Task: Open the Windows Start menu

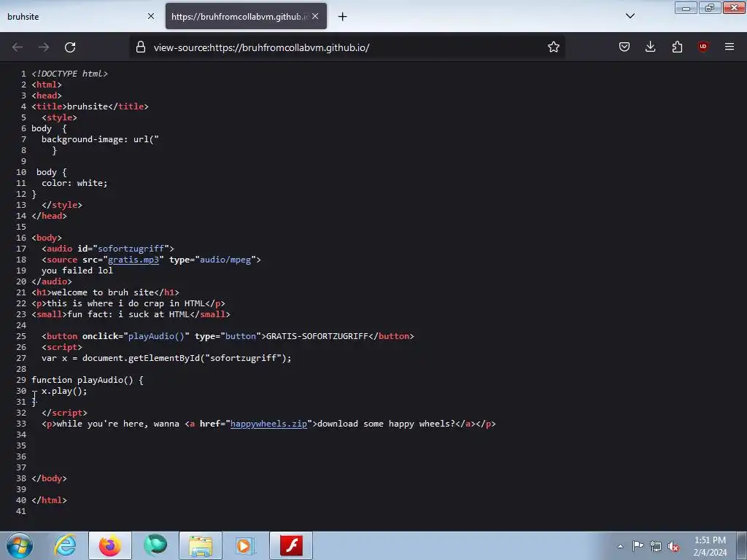Action: 20,545
